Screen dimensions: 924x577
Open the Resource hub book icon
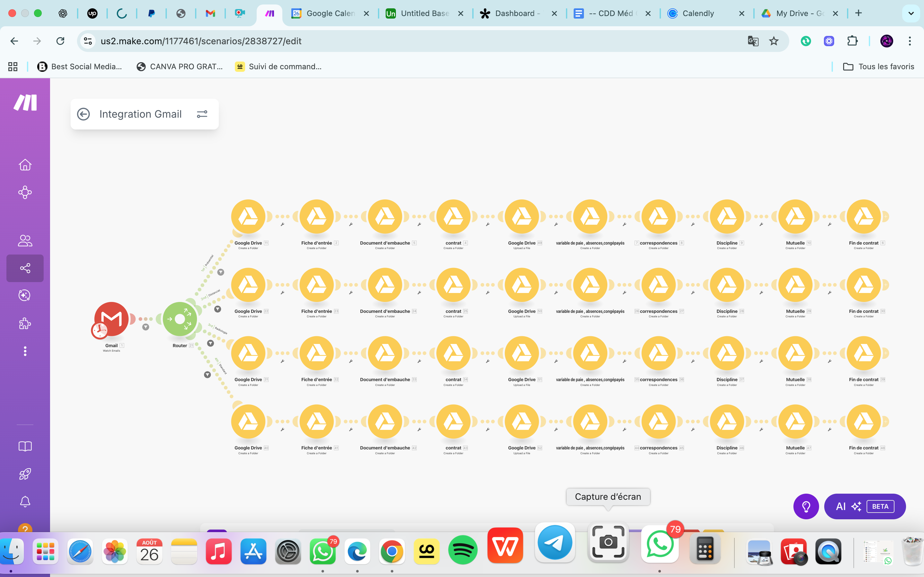[25, 446]
